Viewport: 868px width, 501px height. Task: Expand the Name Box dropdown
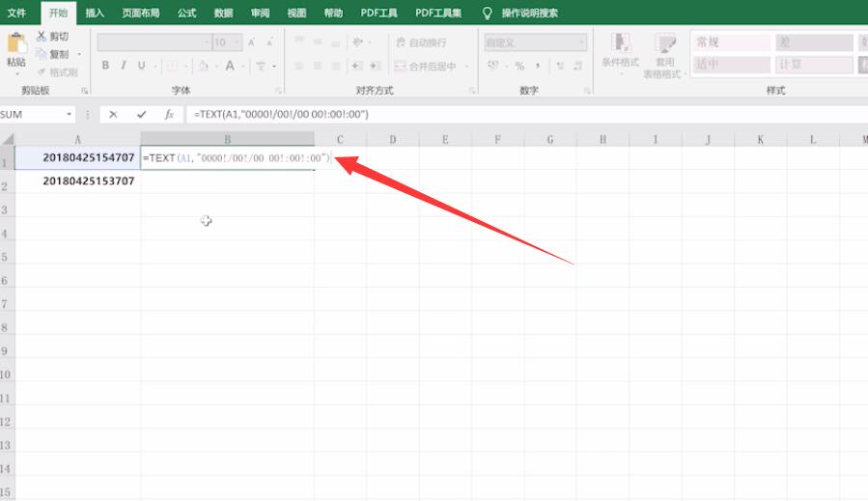pos(70,114)
